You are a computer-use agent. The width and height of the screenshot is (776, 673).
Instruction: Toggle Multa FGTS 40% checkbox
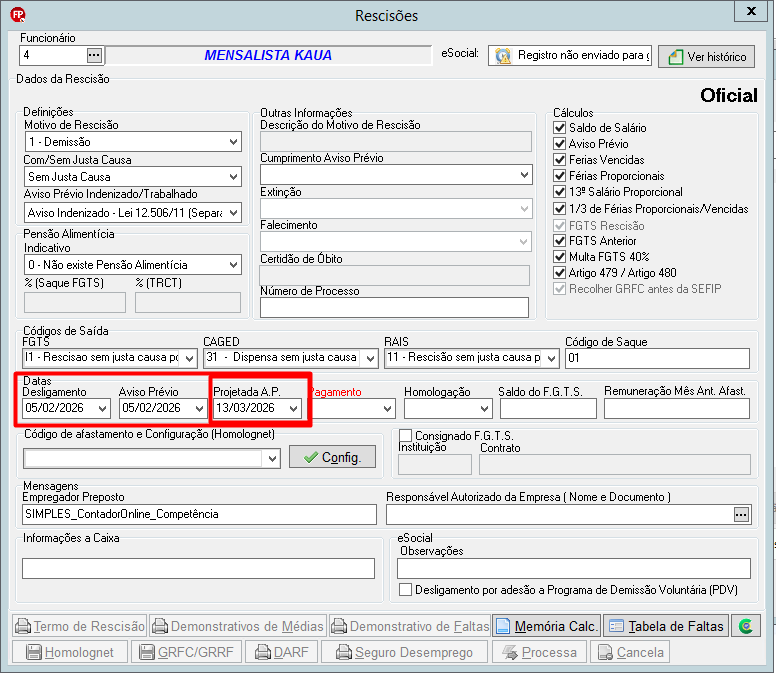pos(560,256)
